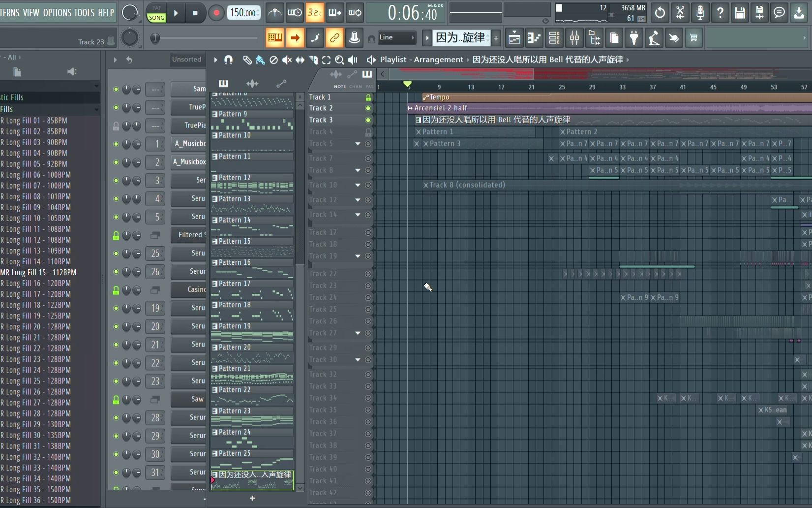Viewport: 812px width, 508px height.
Task: Select the Slice tool in Playlist toolbar
Action: 313,60
